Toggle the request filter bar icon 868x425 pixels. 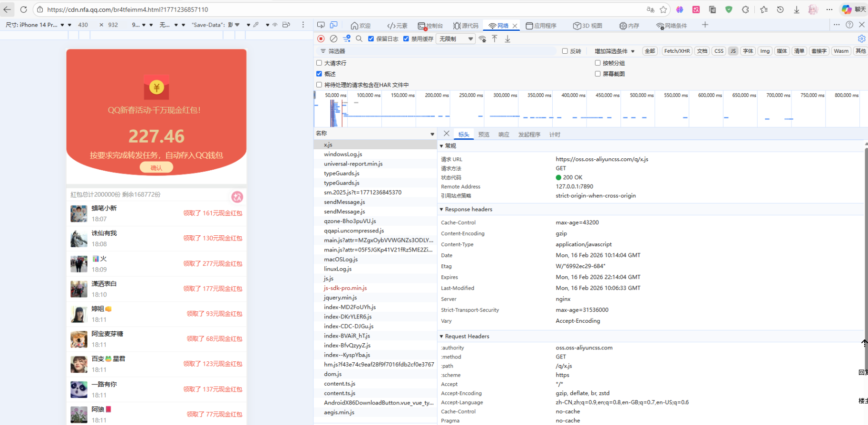point(347,39)
